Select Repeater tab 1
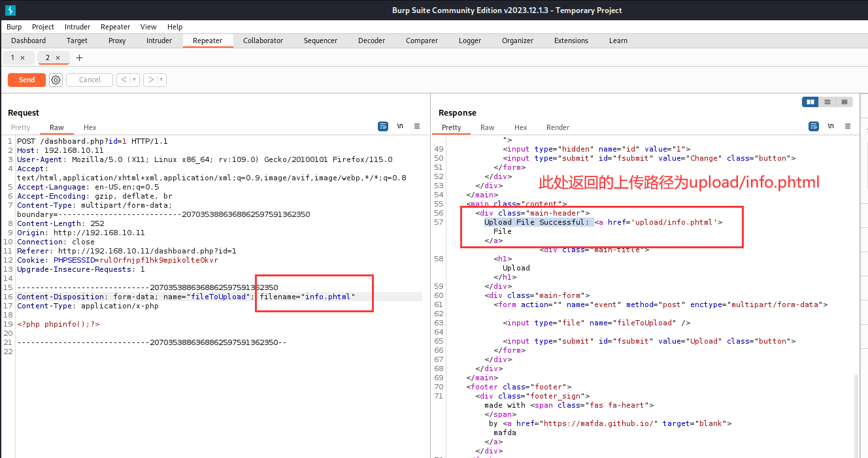This screenshot has height=458, width=868. click(x=12, y=58)
